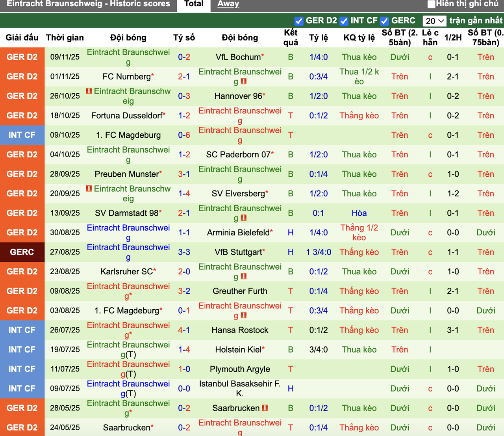504x436 pixels.
Task: Open Preuben Munster team link
Action: (x=127, y=174)
